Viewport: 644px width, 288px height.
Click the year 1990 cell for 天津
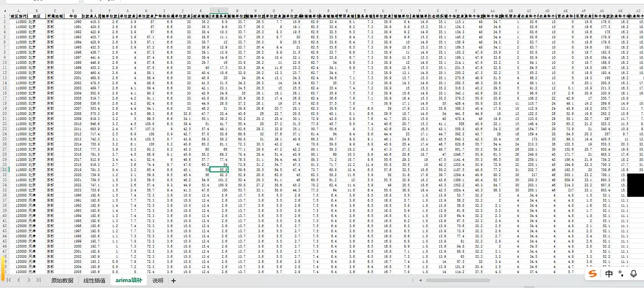[x=73, y=195]
